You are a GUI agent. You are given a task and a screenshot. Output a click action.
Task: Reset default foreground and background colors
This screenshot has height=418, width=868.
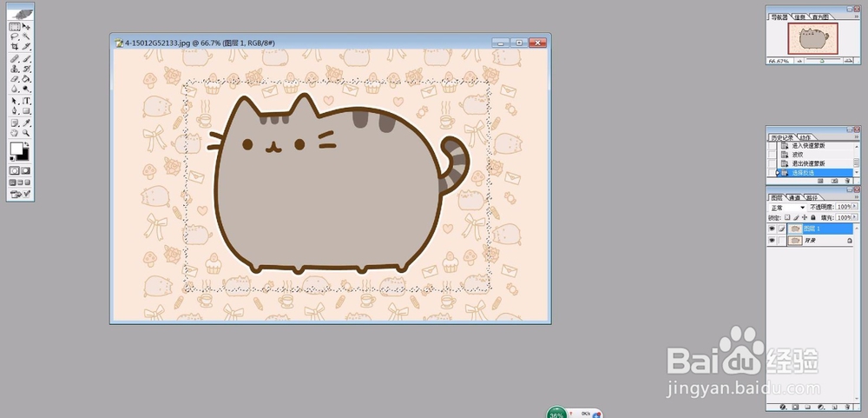coord(13,159)
